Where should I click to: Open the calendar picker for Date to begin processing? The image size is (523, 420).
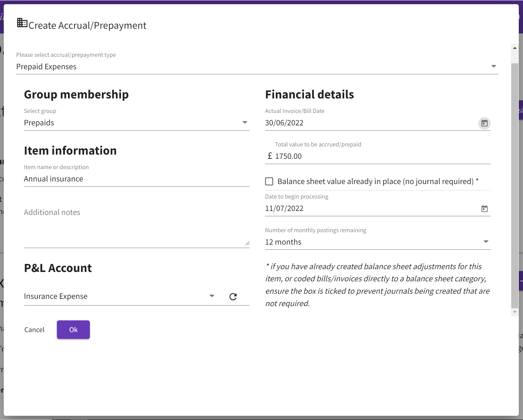pyautogui.click(x=484, y=209)
